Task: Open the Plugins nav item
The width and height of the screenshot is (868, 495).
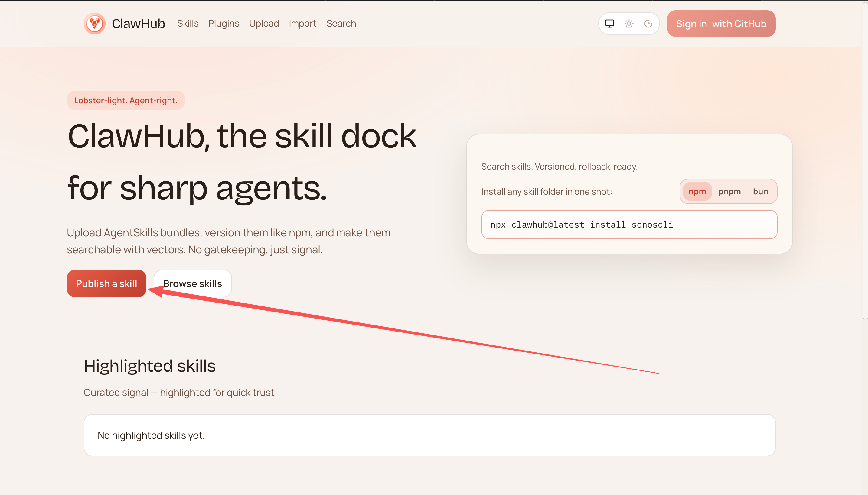Action: click(224, 24)
